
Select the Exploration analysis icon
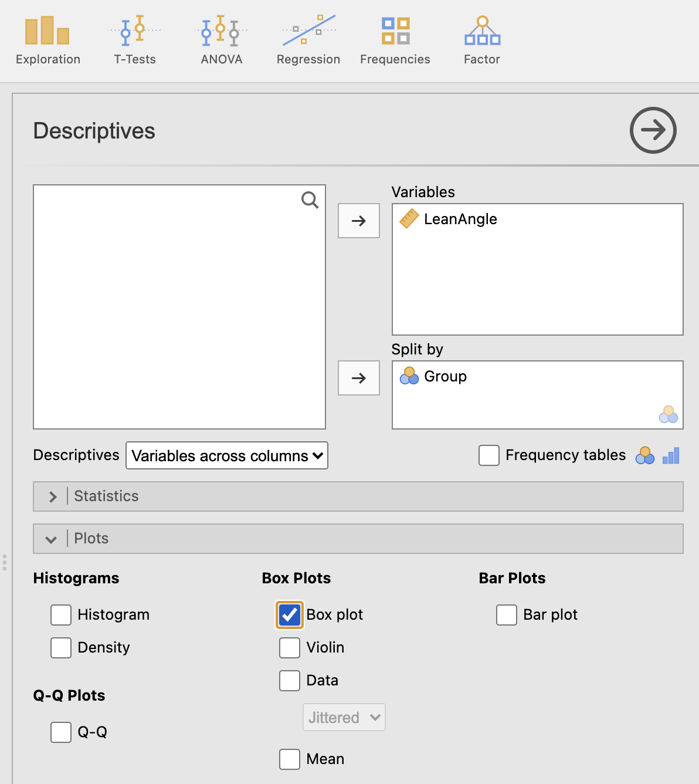tap(47, 39)
